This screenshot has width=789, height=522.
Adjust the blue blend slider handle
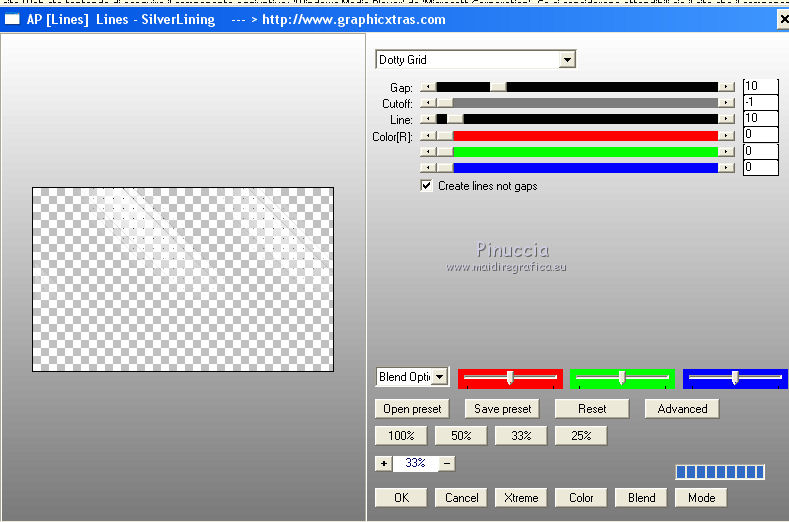click(735, 378)
